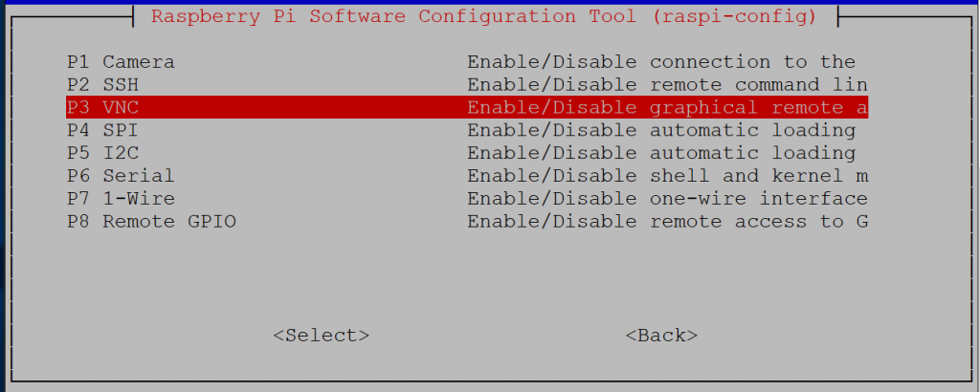Select the P8 Remote GPIO option
Screen dimensions: 980x392
point(151,223)
